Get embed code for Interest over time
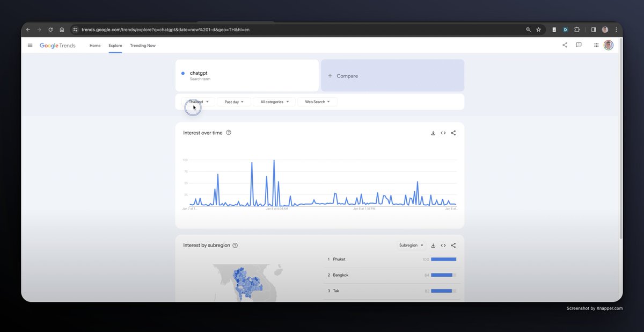Screen dimensions: 644x332 point(443,133)
